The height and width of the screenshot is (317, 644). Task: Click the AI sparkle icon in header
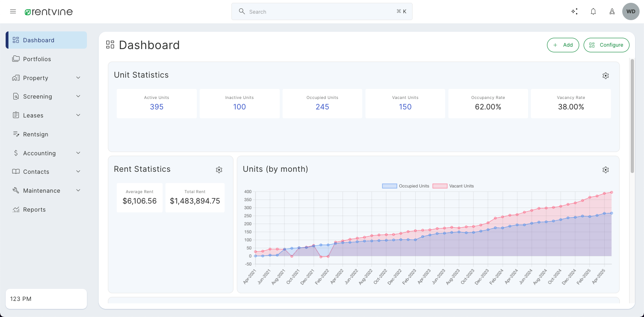pos(574,12)
